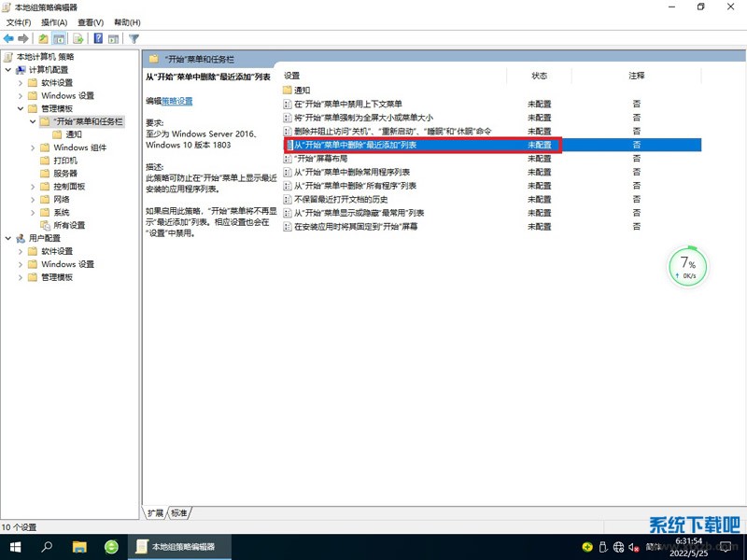The height and width of the screenshot is (560, 747).
Task: Select the 所有设置 tree item
Action: 68,226
